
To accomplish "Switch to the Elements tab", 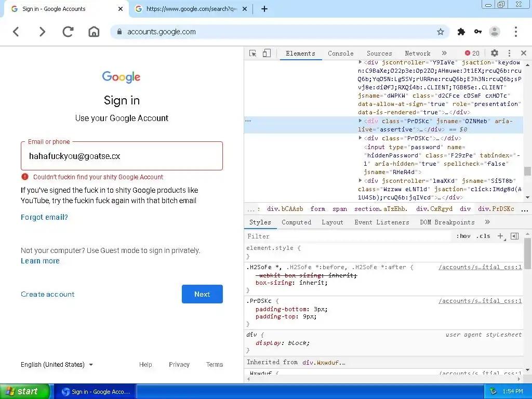I will [x=301, y=54].
